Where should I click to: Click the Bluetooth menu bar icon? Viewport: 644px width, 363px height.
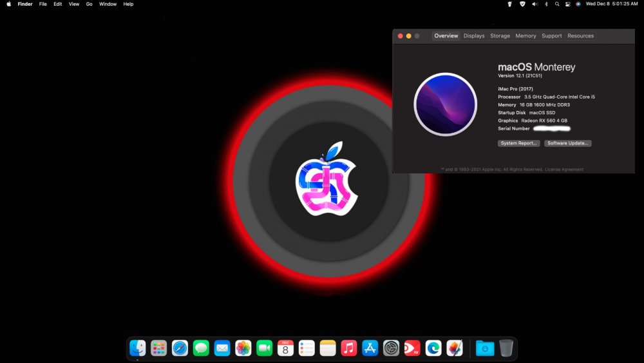546,4
